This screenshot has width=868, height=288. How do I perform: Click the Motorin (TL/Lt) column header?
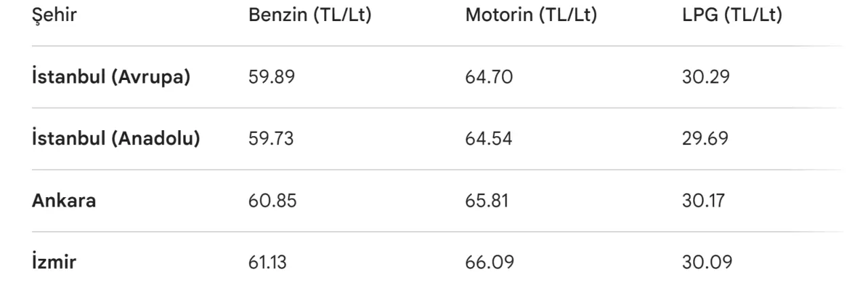pyautogui.click(x=531, y=16)
